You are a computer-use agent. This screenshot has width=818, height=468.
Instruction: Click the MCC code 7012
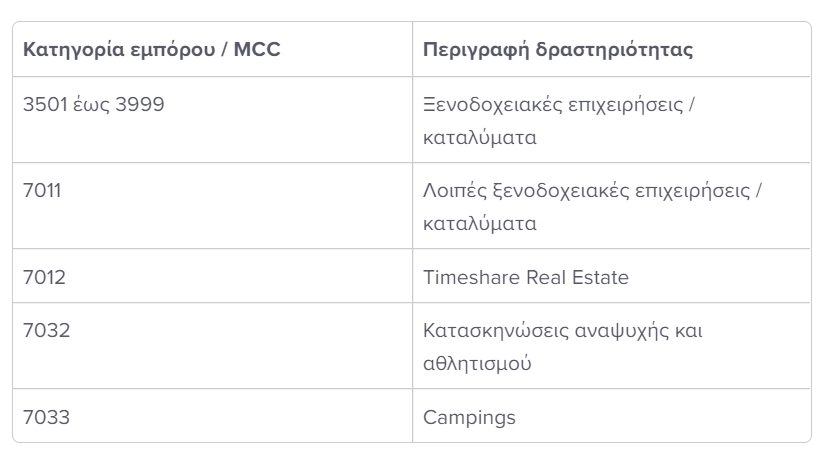pyautogui.click(x=44, y=277)
